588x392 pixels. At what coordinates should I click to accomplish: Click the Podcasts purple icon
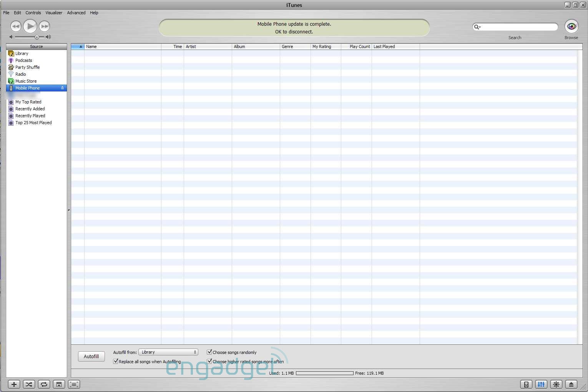11,60
